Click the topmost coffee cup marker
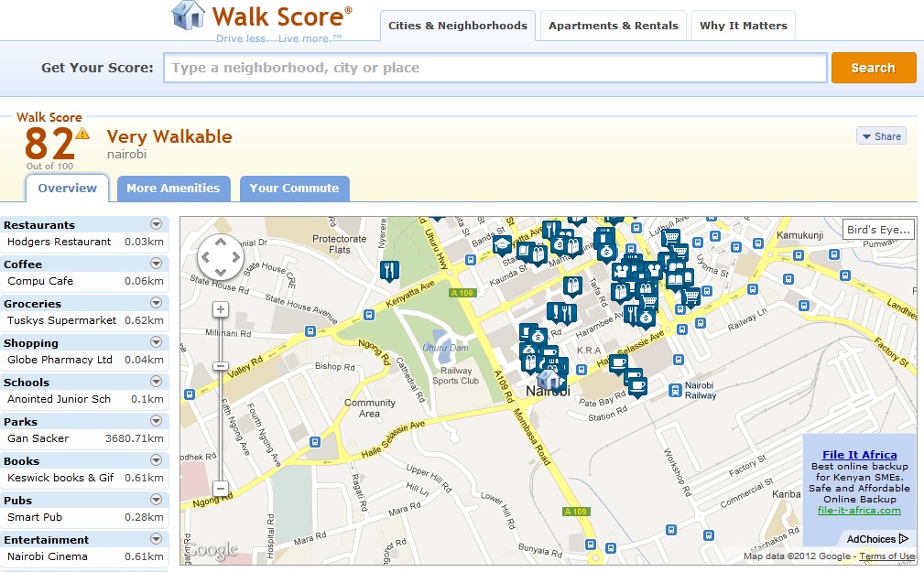The image size is (924, 572). point(617,362)
